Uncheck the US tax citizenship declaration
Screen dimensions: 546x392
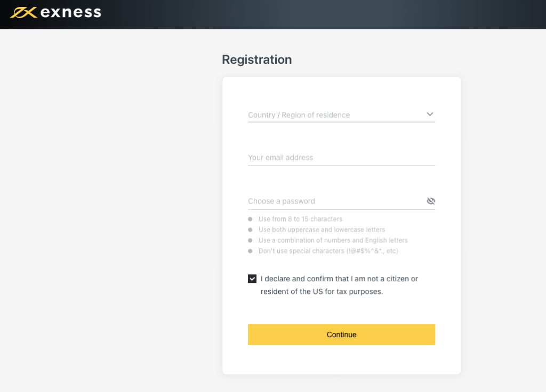point(251,278)
